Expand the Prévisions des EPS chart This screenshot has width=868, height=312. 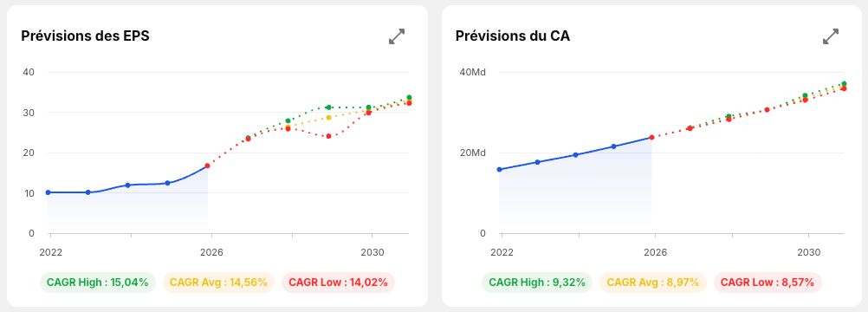tap(397, 36)
